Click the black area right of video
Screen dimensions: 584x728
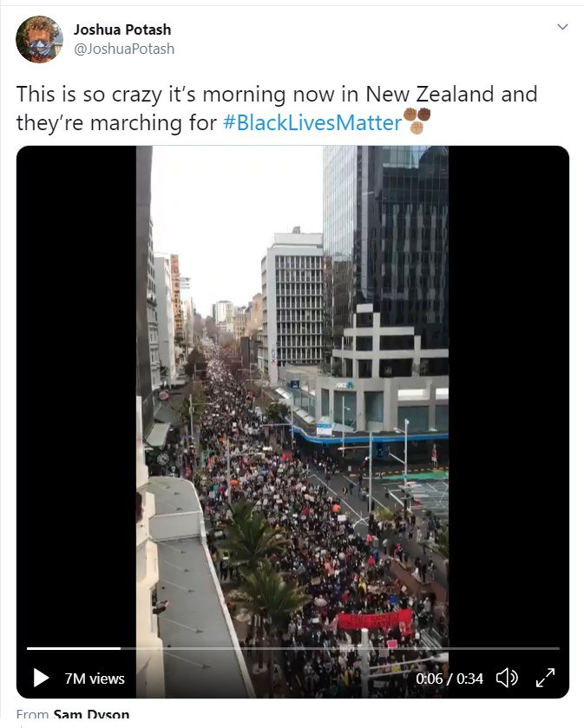coord(509,395)
